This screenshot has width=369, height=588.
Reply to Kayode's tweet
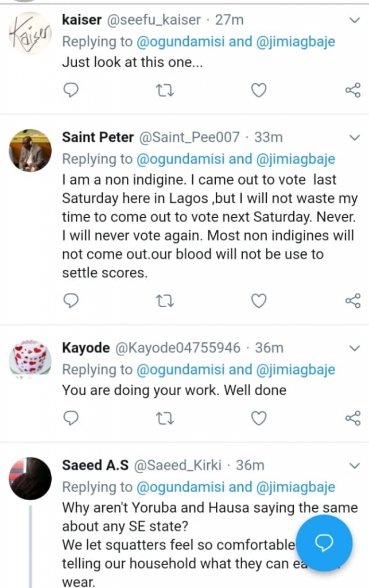click(71, 418)
